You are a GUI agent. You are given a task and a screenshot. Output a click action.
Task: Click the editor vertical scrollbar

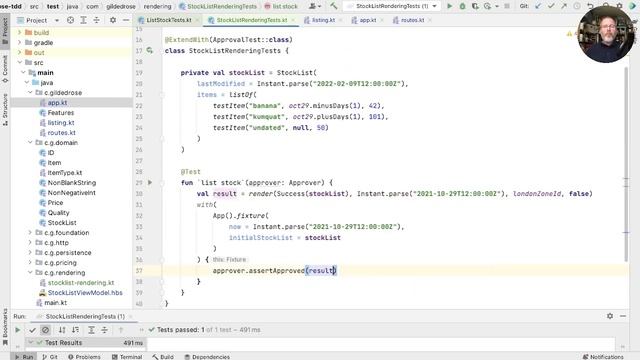click(x=627, y=163)
